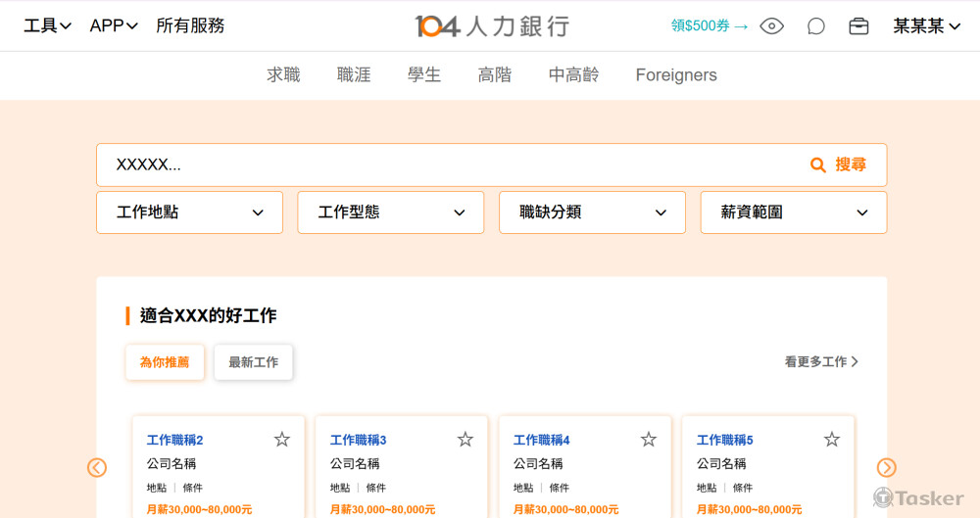
Task: Click the briefcase icon in header
Action: 858,26
